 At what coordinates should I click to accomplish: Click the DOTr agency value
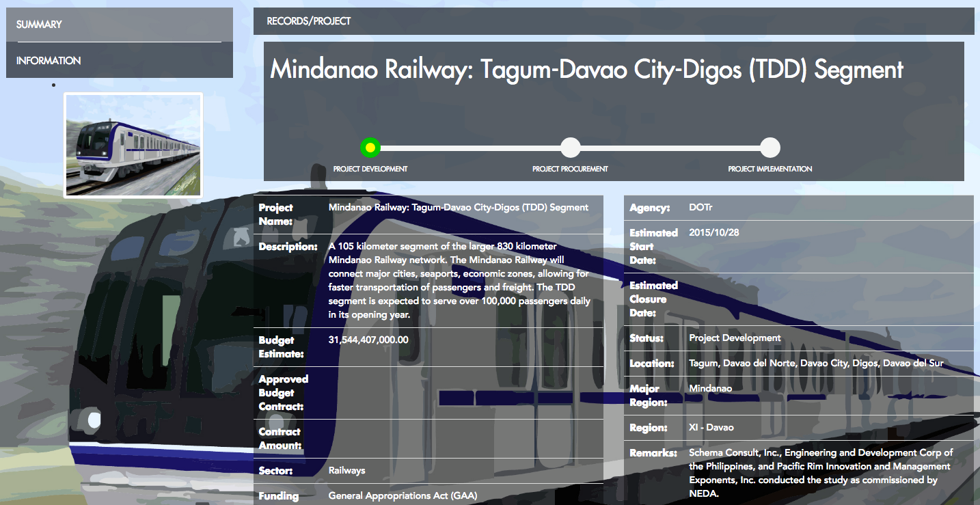(700, 208)
